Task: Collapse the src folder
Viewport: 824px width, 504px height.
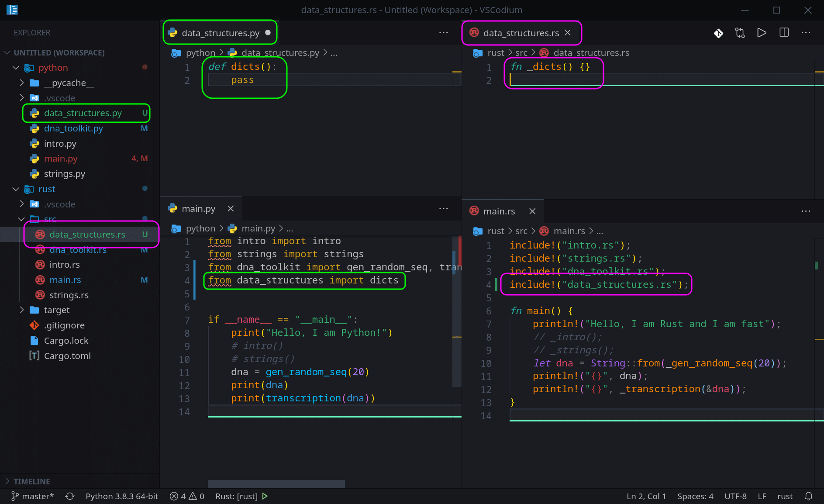Action: pos(50,219)
